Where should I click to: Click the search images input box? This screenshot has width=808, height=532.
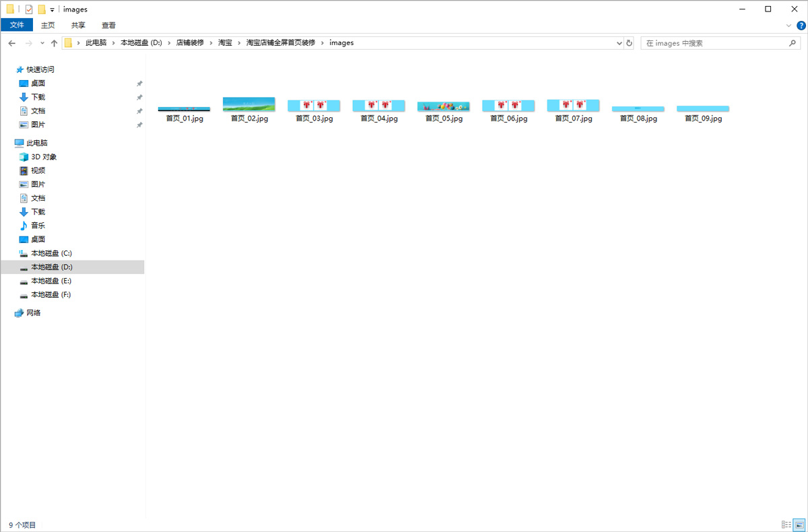(714, 43)
